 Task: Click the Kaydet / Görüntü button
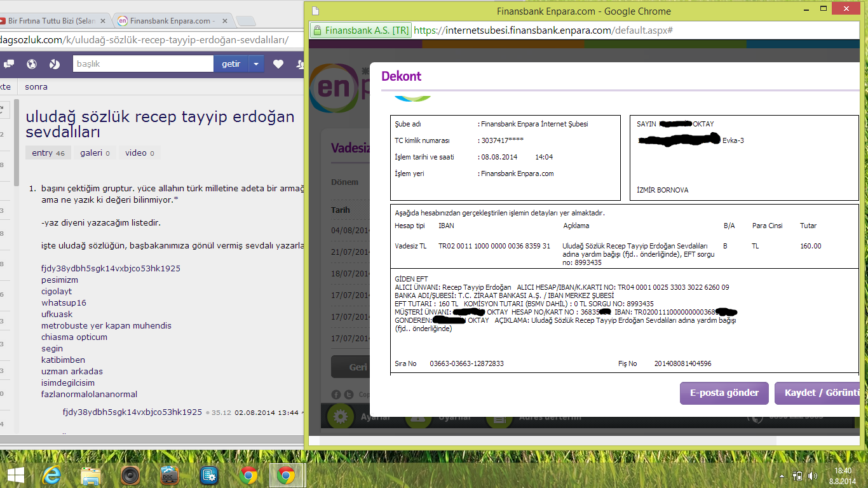click(817, 393)
